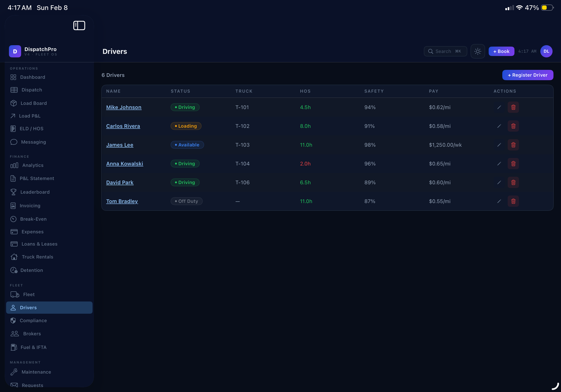
Task: Toggle the sidebar collapse icon
Action: tap(79, 26)
